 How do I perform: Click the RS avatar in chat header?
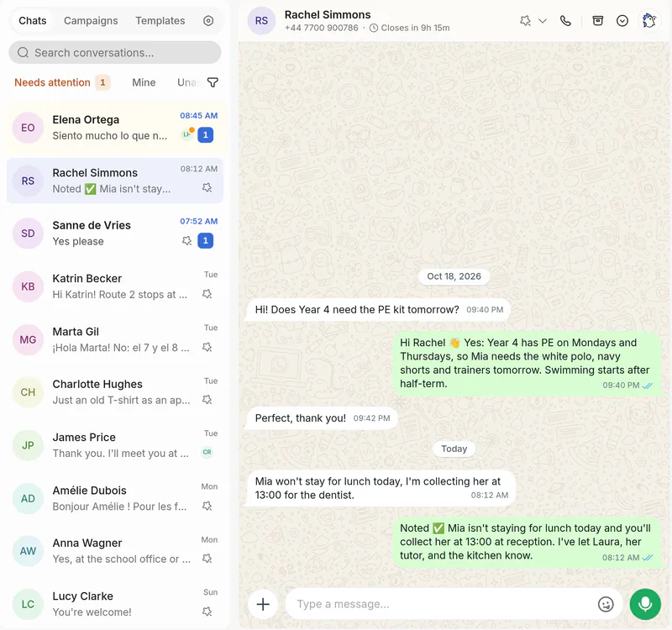[x=261, y=20]
